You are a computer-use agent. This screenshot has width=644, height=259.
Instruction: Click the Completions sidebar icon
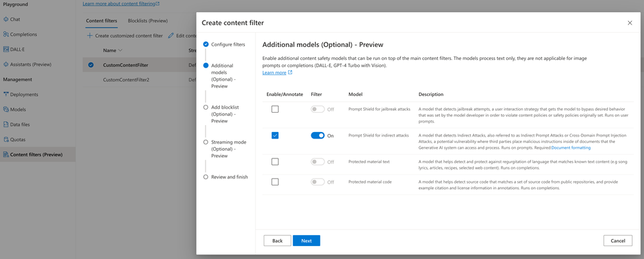coord(6,34)
